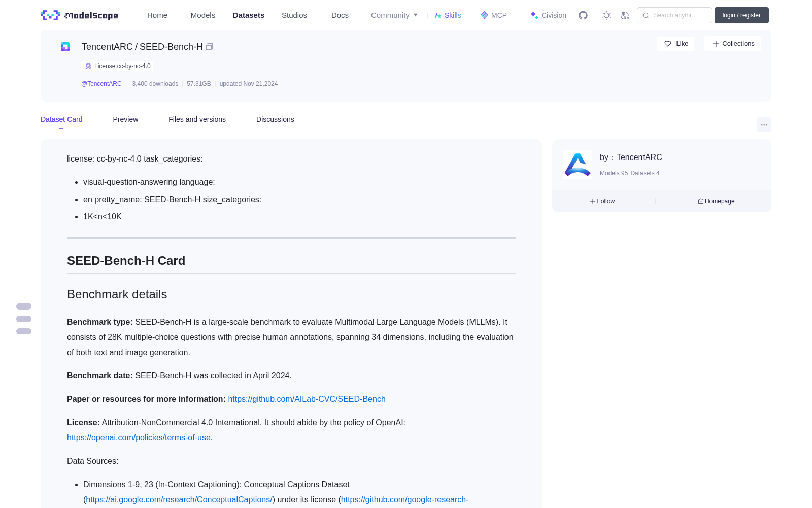The height and width of the screenshot is (508, 812).
Task: Switch language with the translate icon
Action: 625,15
